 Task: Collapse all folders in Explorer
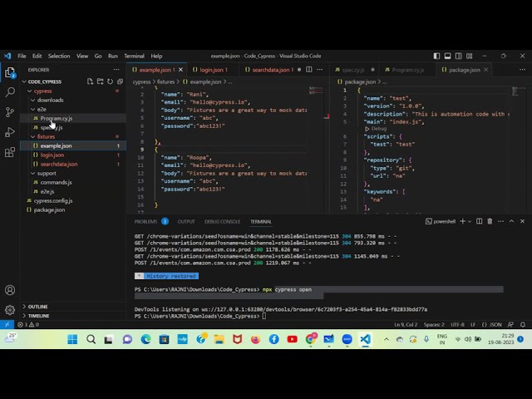click(x=120, y=81)
